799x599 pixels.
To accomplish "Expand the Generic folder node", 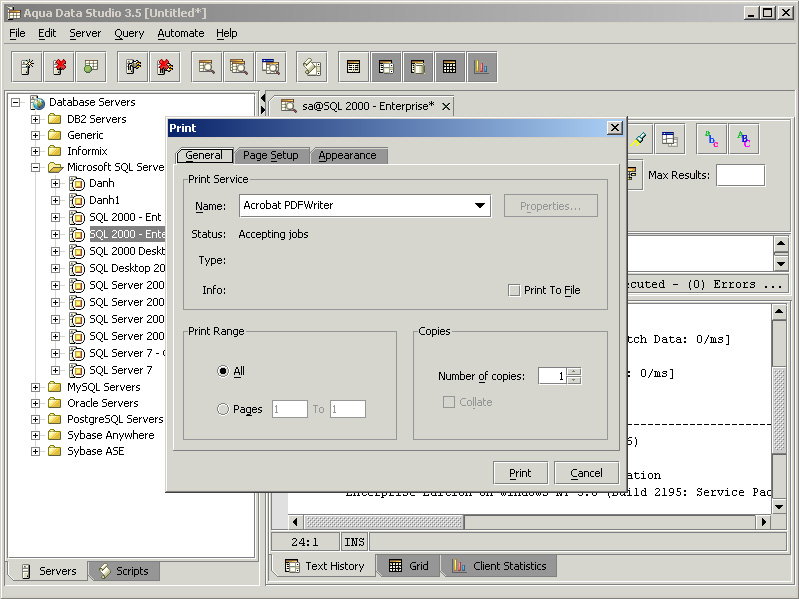I will 35,135.
